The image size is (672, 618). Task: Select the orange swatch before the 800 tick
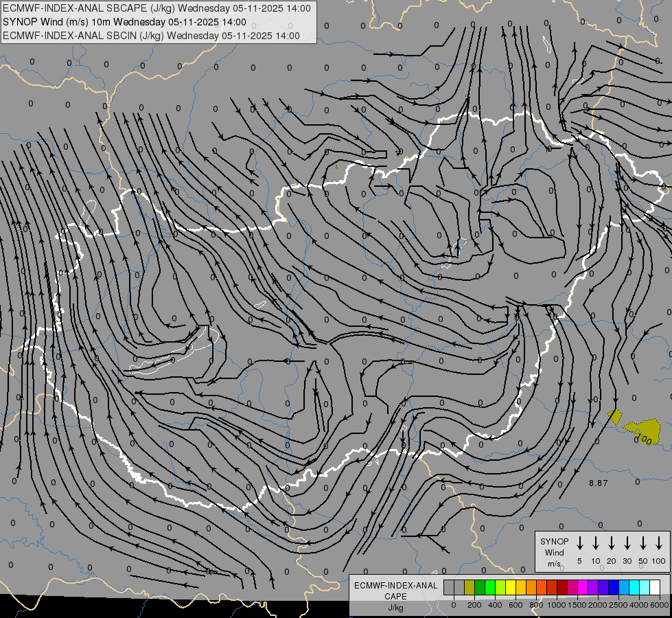[531, 587]
